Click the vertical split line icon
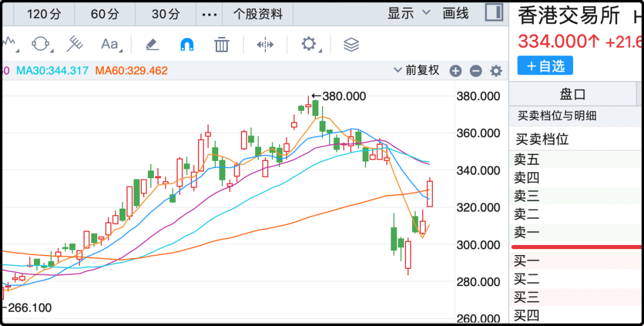 point(265,44)
